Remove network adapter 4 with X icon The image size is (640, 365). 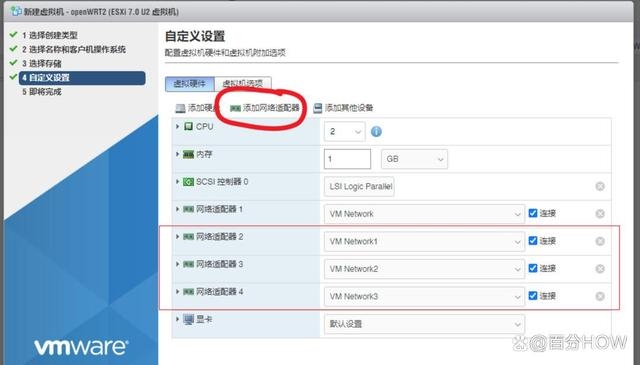[600, 296]
